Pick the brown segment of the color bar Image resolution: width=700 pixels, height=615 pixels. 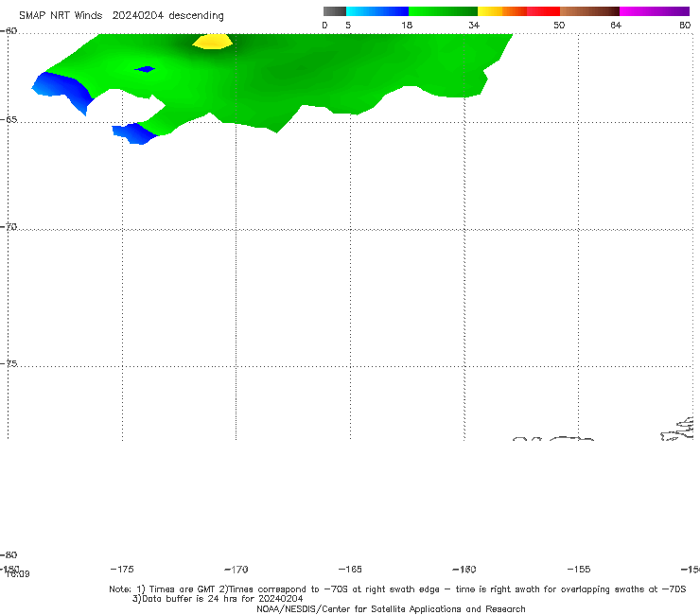pos(589,11)
